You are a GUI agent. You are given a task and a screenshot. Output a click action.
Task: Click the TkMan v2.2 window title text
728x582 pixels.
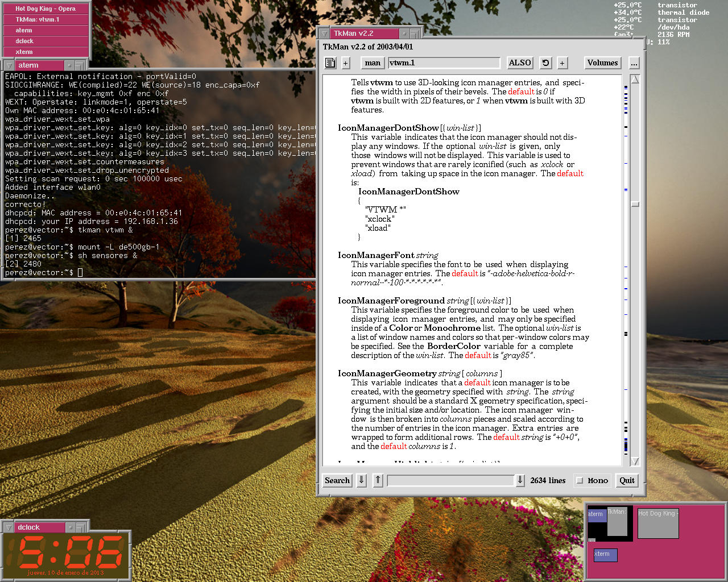click(354, 34)
